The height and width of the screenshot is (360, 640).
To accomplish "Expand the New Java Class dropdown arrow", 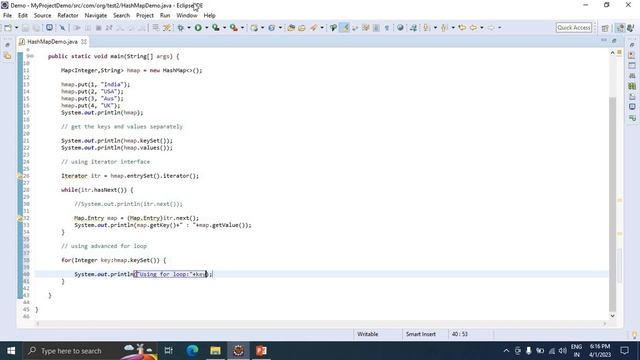I will (280, 28).
